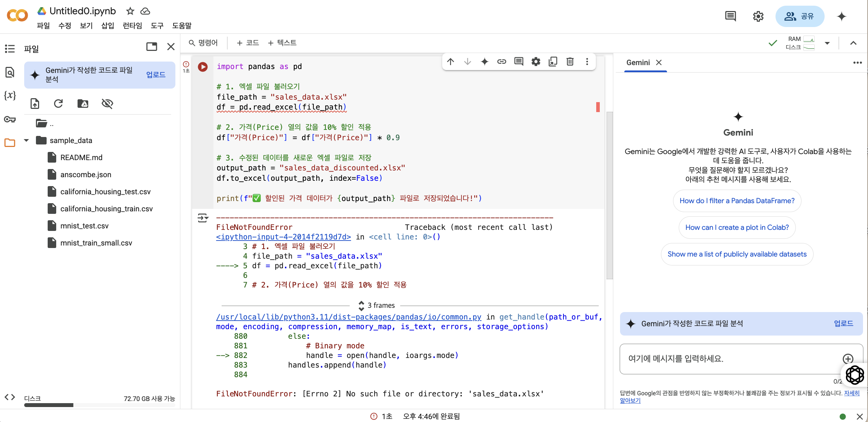The width and height of the screenshot is (868, 422).
Task: Open the RAM and disk resources dropdown
Action: [827, 43]
